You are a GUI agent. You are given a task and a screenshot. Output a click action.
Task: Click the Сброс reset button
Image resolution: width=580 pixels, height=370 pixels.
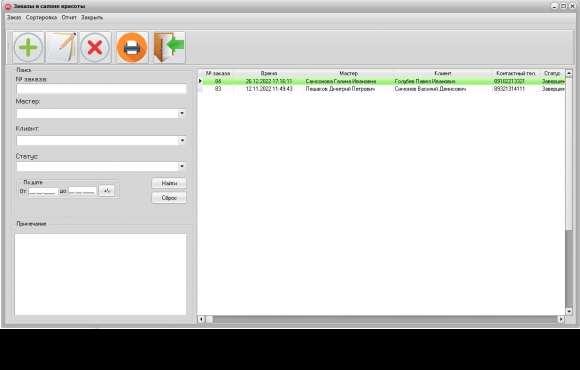169,198
